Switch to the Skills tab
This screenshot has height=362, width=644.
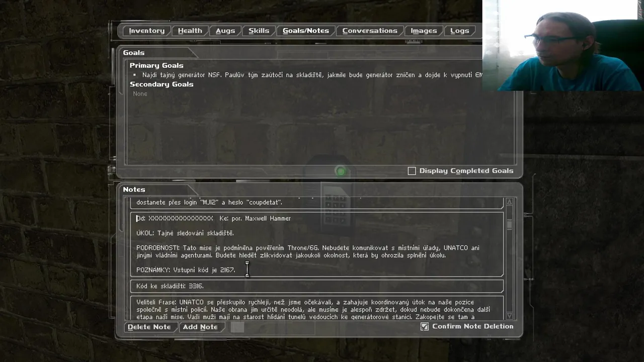259,31
